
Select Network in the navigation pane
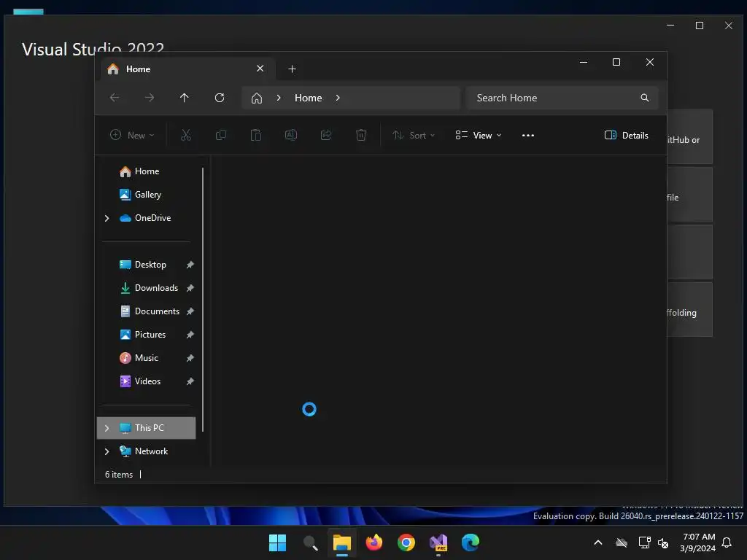151,451
